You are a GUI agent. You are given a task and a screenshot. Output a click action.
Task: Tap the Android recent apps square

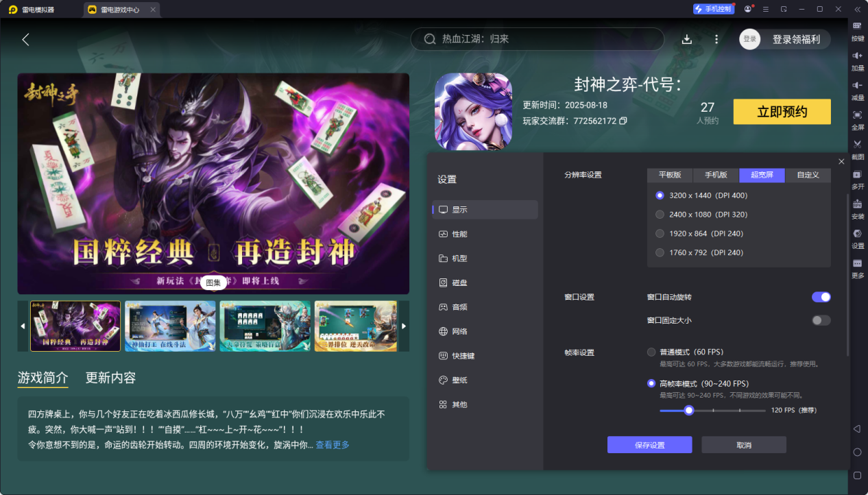857,475
